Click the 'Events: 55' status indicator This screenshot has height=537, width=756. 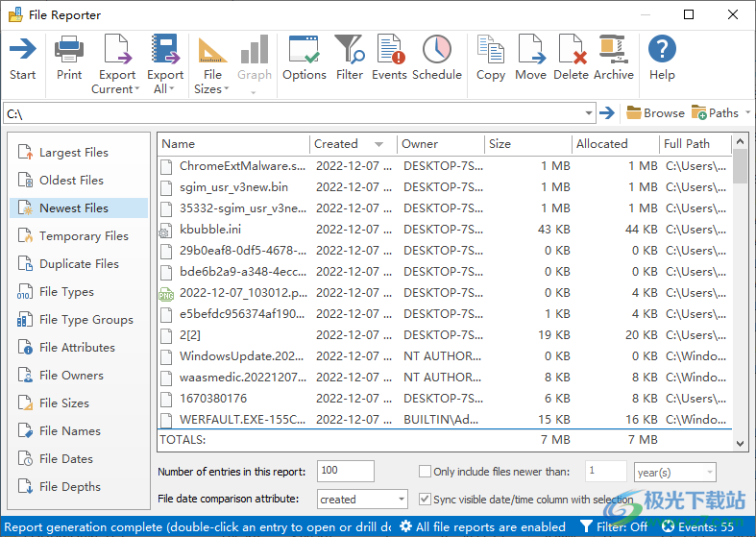697,526
